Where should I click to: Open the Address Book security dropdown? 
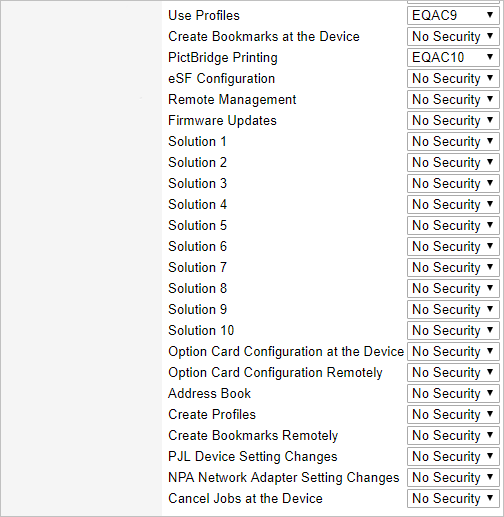pos(453,393)
